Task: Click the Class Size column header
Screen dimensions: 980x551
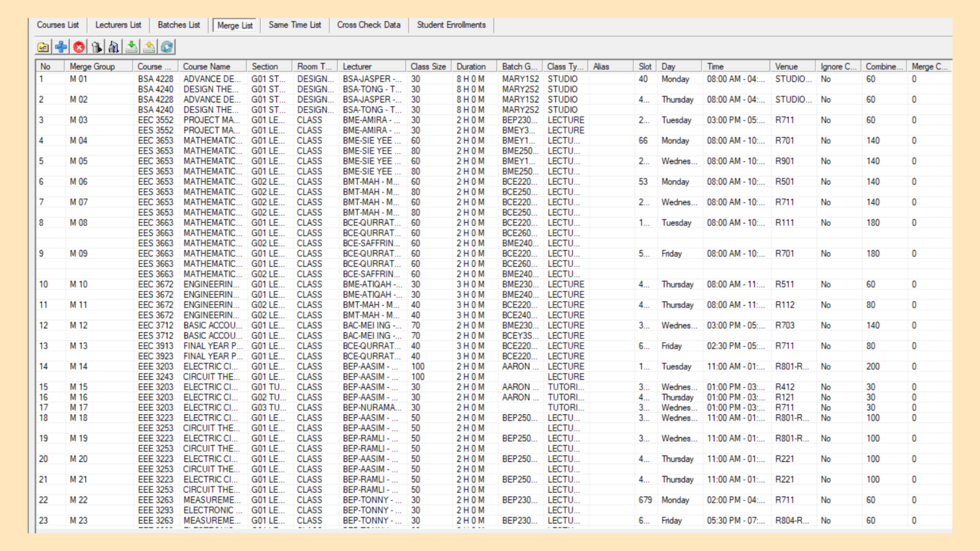Action: [429, 66]
